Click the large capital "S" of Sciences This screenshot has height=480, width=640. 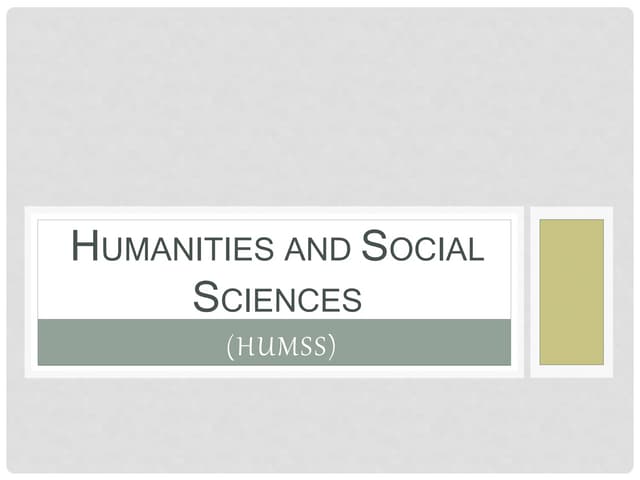(205, 295)
